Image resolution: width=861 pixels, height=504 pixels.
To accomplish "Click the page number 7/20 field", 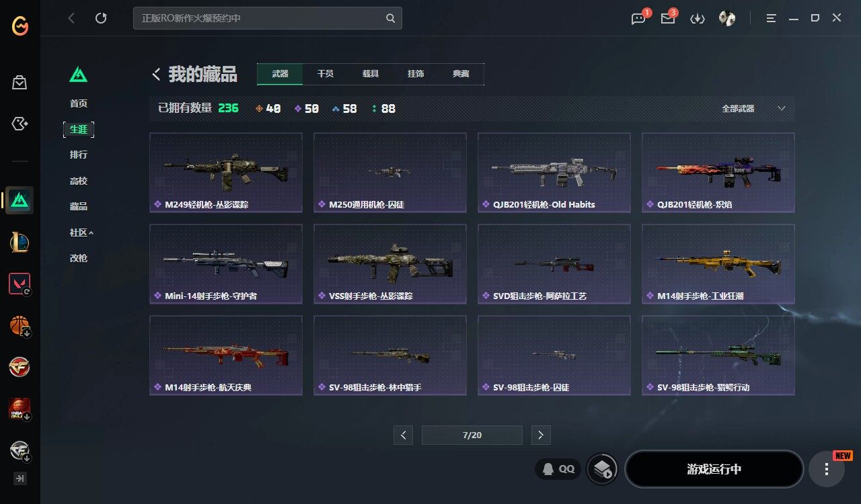I will pos(472,435).
